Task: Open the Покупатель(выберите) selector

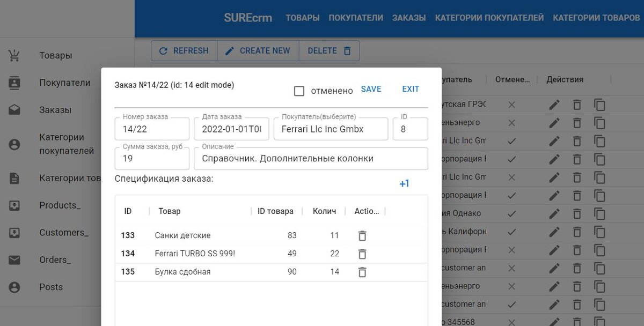Action: tap(331, 129)
